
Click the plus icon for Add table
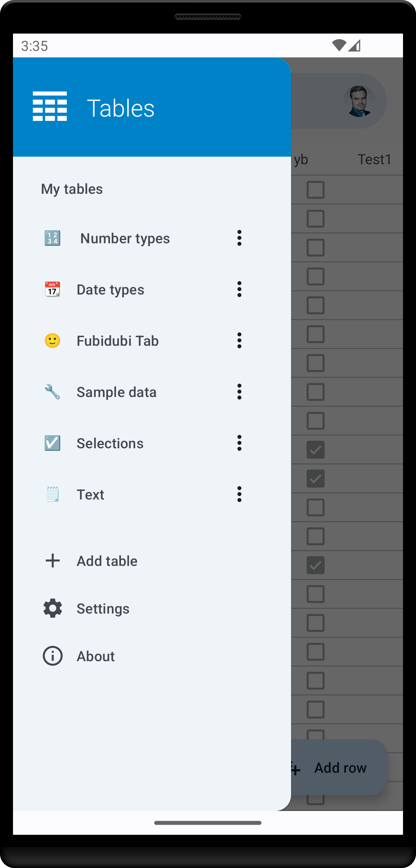53,561
